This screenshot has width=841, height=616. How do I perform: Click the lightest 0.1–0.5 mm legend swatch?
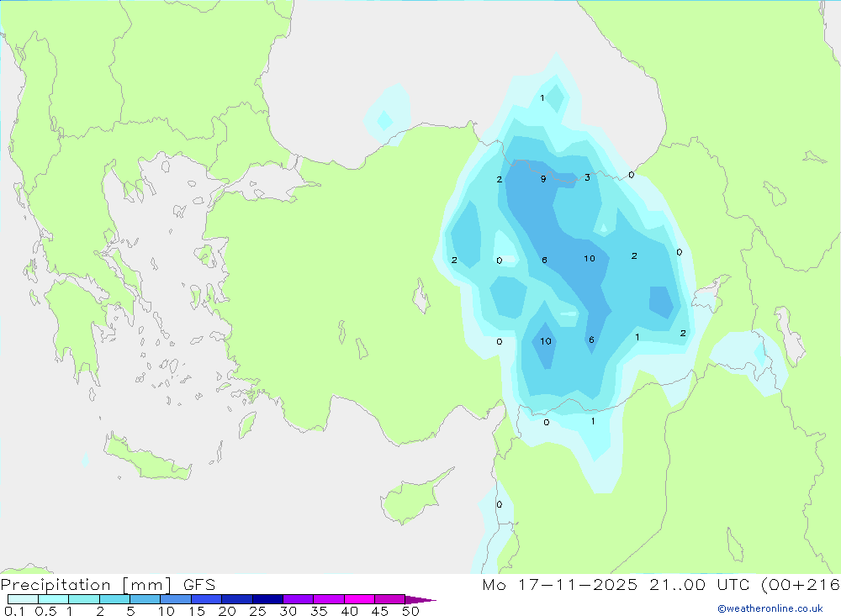click(x=23, y=599)
